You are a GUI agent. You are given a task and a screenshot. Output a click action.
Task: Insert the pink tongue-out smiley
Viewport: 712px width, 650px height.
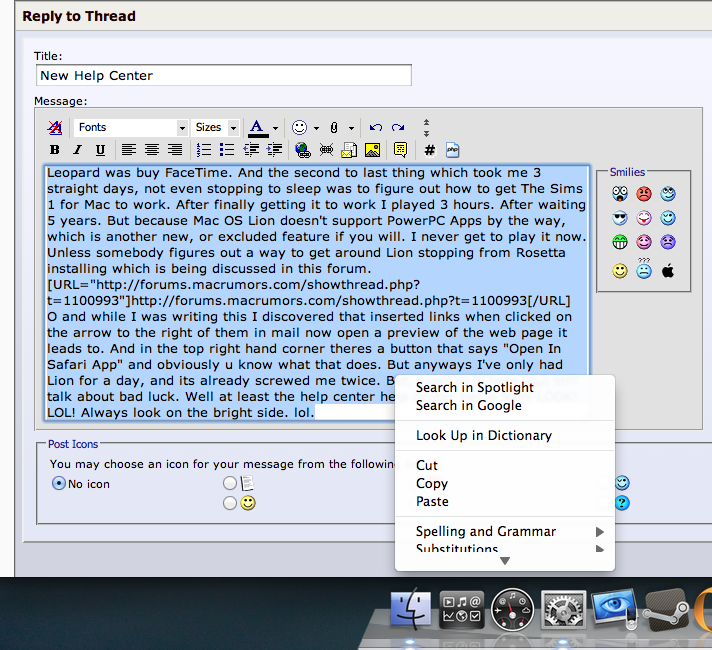(x=644, y=218)
